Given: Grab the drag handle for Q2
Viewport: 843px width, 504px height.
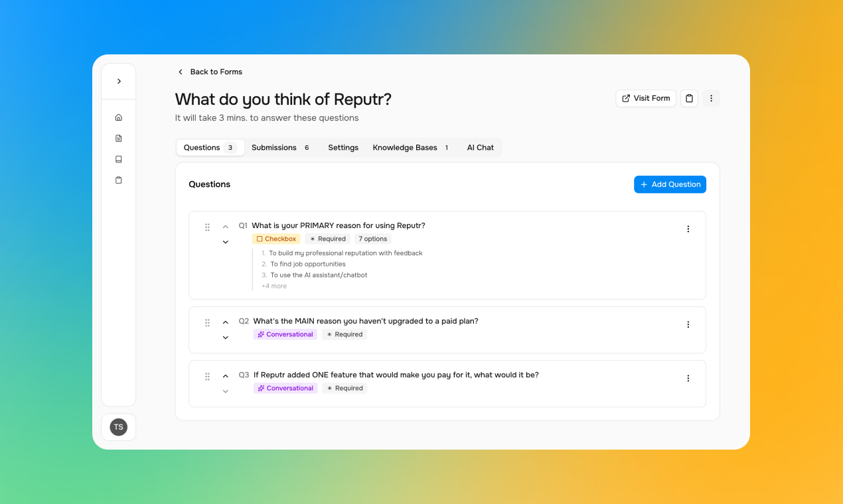Looking at the screenshot, I should [207, 322].
